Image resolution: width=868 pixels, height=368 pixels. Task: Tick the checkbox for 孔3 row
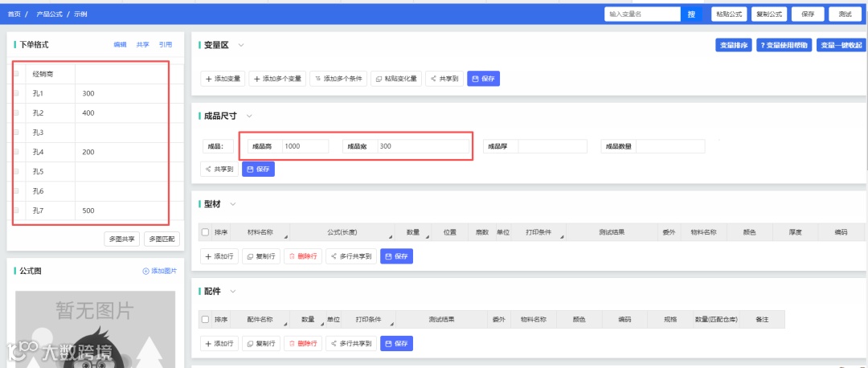point(16,133)
